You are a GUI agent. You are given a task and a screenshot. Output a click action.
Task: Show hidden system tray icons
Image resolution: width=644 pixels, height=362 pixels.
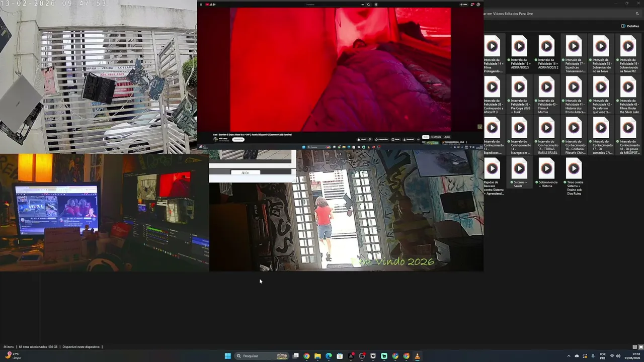[x=569, y=356]
